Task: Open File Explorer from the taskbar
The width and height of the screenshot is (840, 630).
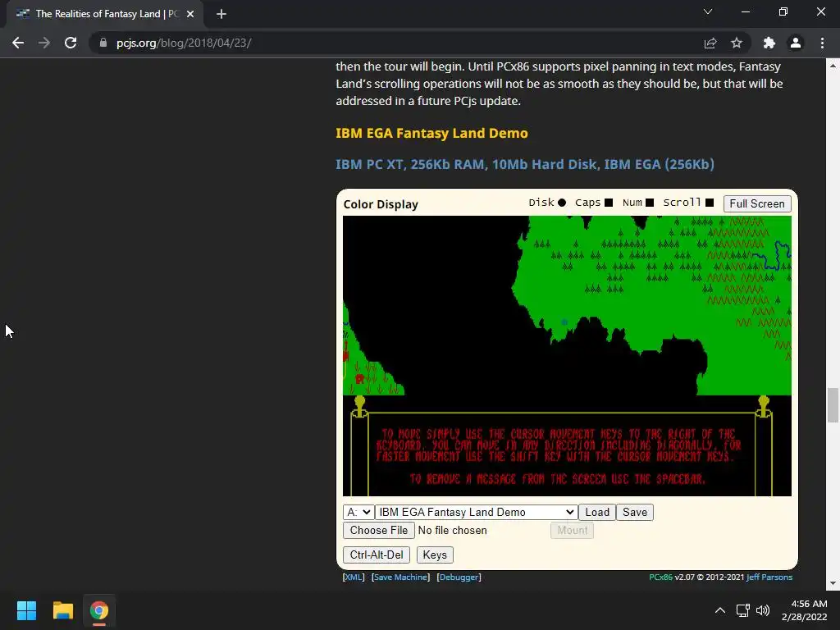Action: 62,610
